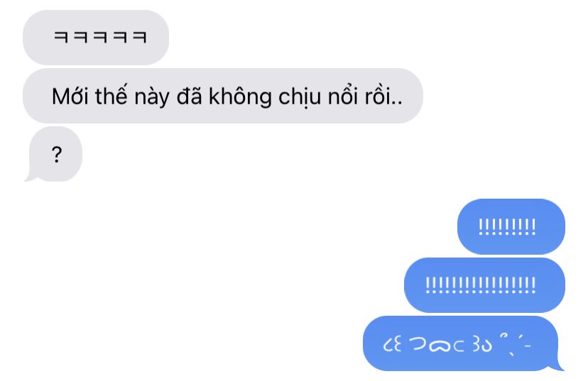Select the Vietnamese incoming message bubble

[223, 96]
